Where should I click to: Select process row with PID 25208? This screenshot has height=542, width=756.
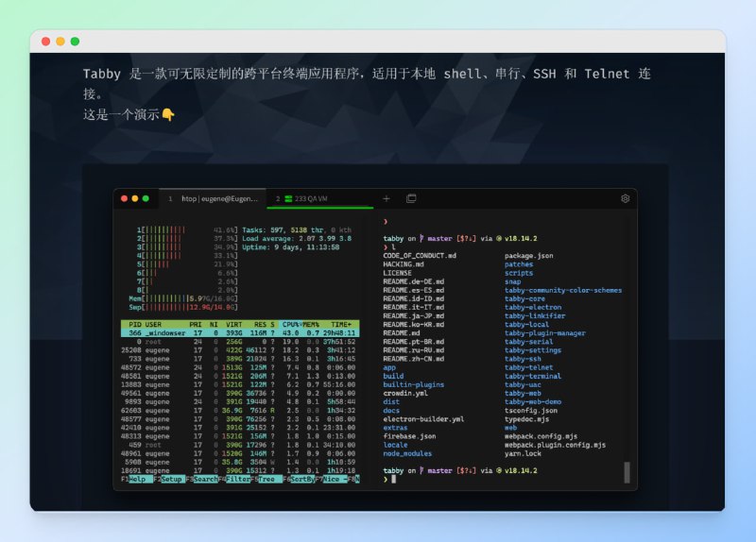tap(240, 350)
